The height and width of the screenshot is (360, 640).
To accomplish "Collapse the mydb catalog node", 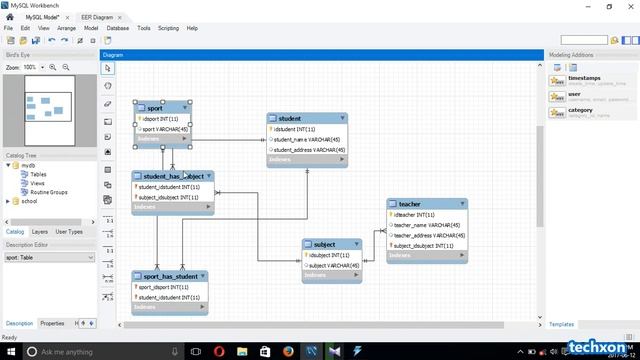I will click(8, 165).
